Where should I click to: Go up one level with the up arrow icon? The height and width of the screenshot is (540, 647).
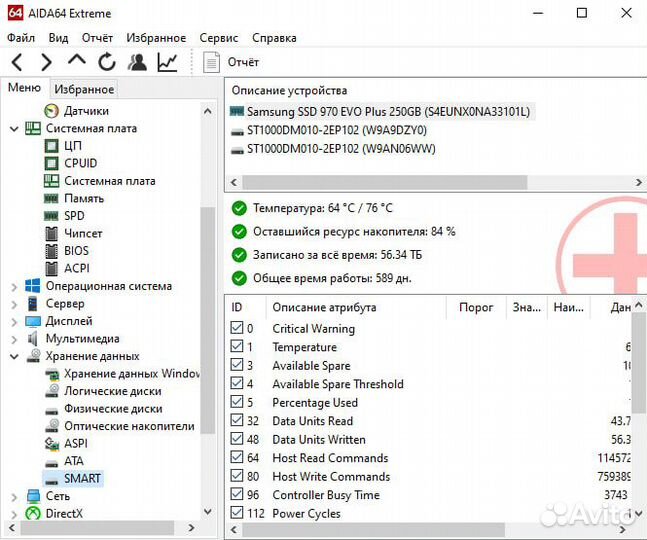pos(77,60)
